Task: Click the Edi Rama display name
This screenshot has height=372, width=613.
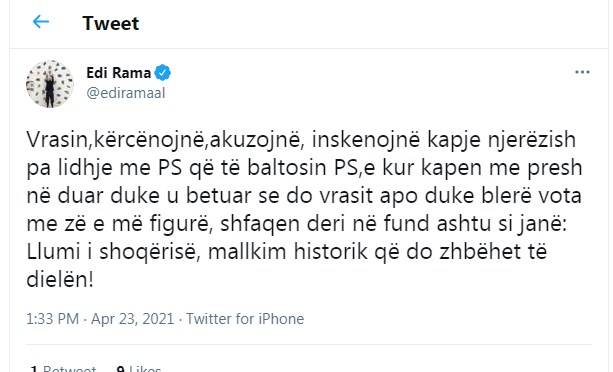Action: point(118,73)
